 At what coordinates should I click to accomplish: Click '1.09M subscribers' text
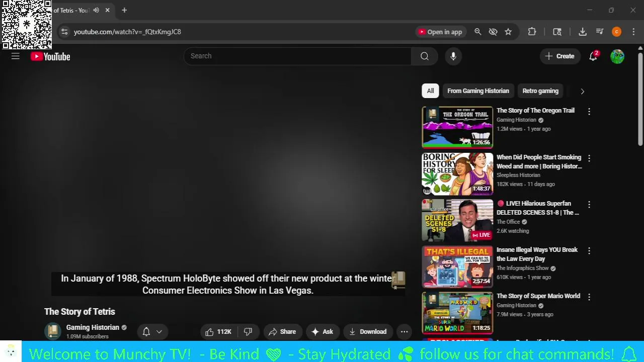tap(88, 336)
